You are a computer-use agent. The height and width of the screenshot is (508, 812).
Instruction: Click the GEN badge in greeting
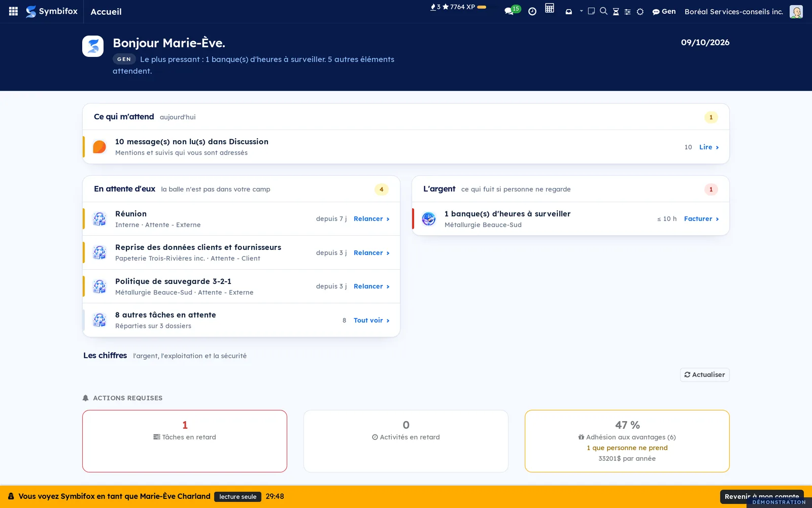point(124,59)
